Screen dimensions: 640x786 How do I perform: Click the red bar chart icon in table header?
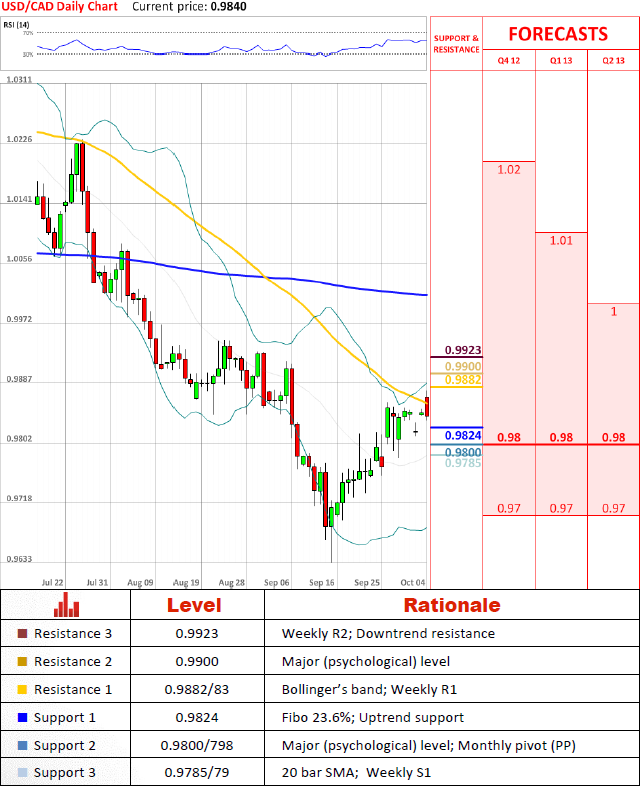click(x=66, y=604)
